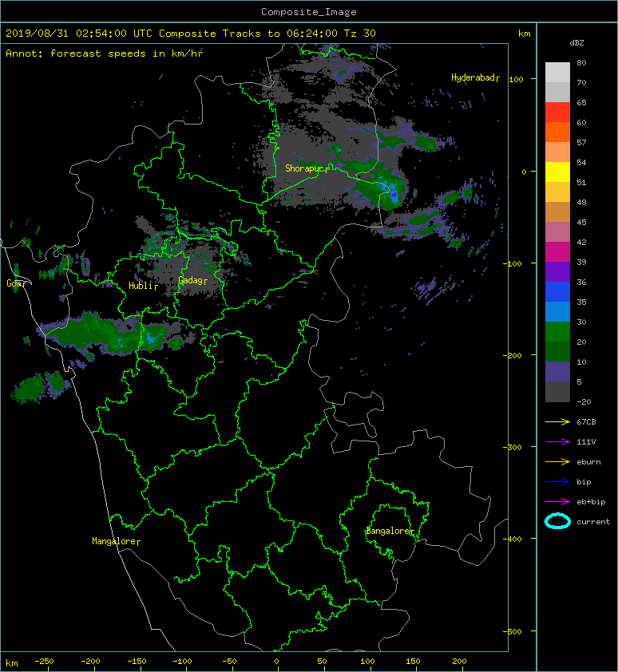
Task: Click the Bangalore city label
Action: pos(390,531)
